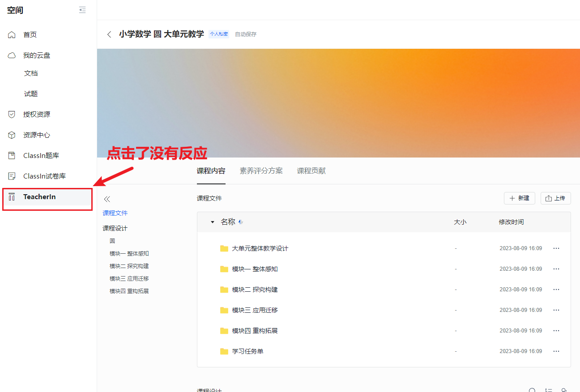Click the 小学数学 圆 大单元教学 course title
The image size is (580, 392).
point(162,34)
